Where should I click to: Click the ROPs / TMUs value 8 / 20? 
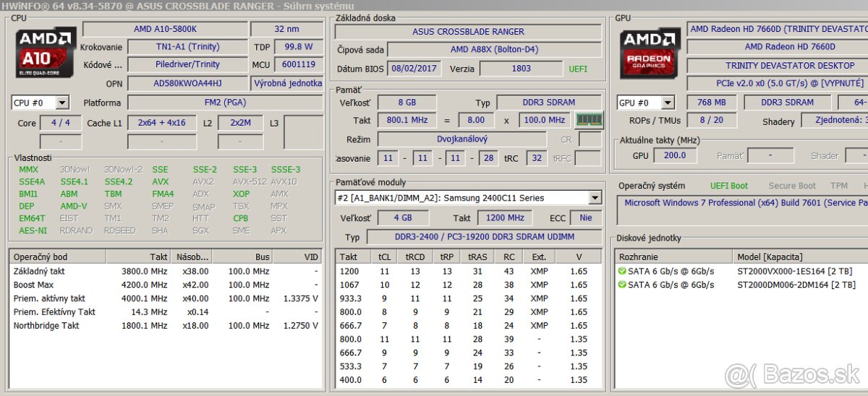[711, 121]
